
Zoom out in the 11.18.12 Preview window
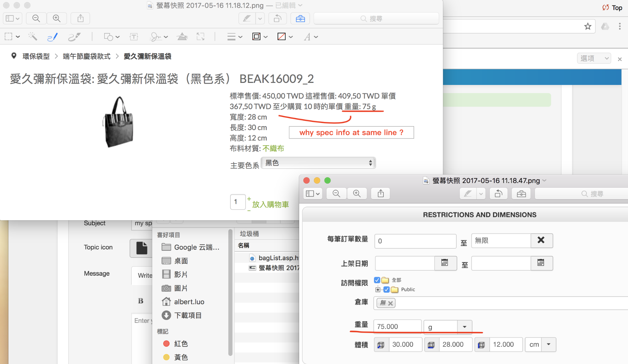pyautogui.click(x=36, y=18)
